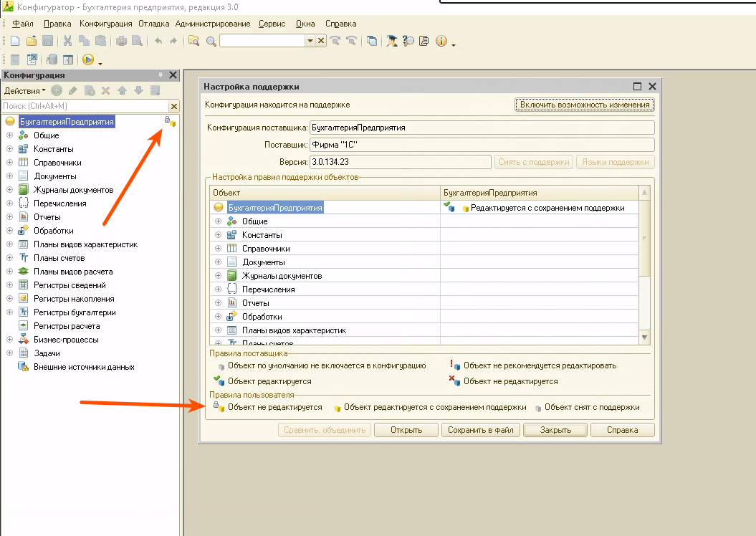Open the Сервис menu
The image size is (756, 536).
(x=272, y=24)
